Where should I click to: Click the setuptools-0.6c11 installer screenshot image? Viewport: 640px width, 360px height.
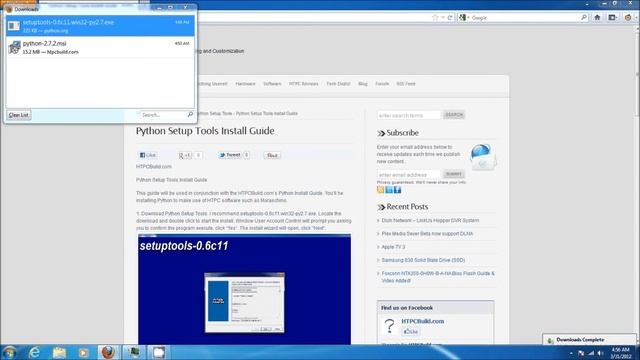point(244,289)
